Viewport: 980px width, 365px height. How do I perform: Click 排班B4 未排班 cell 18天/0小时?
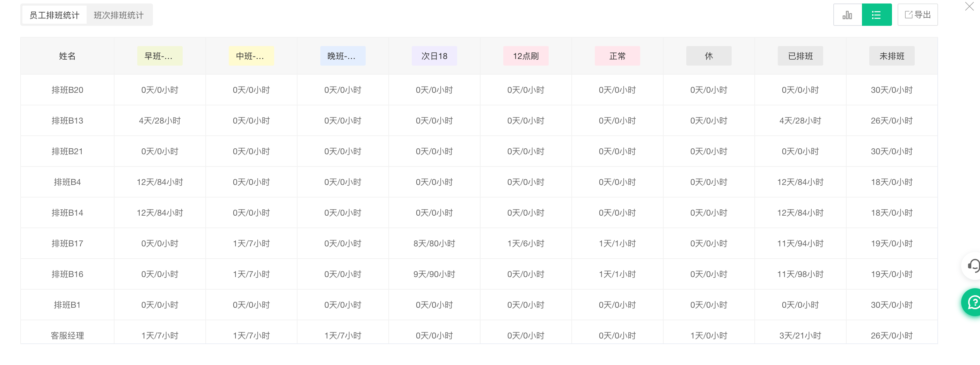(x=892, y=182)
